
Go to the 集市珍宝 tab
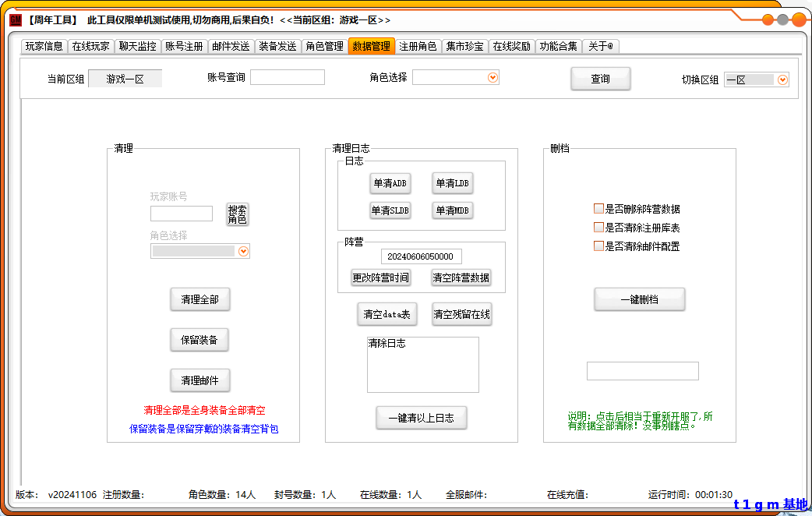(464, 46)
